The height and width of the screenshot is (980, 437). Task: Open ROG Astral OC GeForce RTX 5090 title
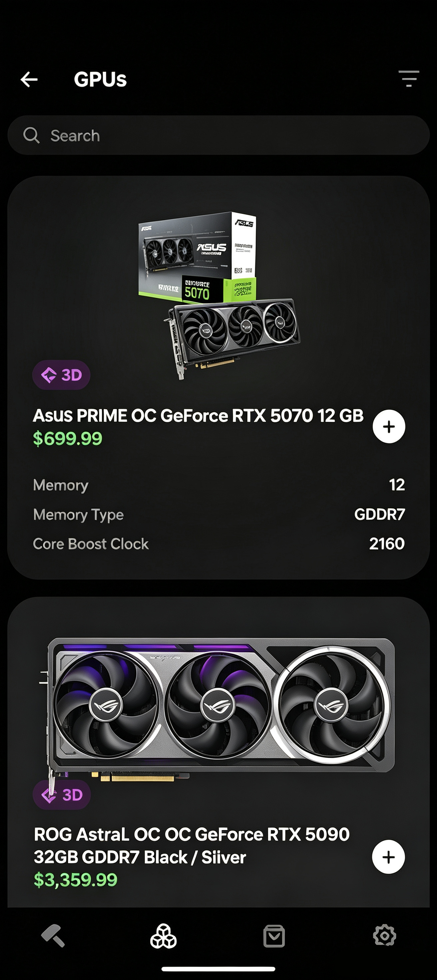(x=192, y=846)
